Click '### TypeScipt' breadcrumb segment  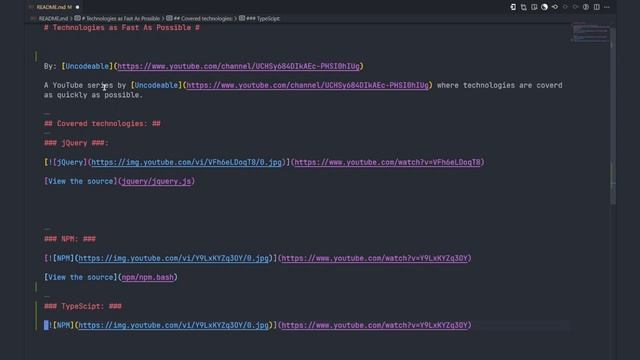(263, 18)
